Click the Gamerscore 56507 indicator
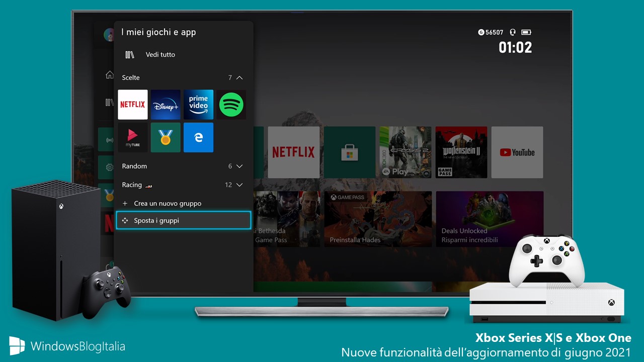Image resolution: width=644 pixels, height=362 pixels. coord(491,32)
